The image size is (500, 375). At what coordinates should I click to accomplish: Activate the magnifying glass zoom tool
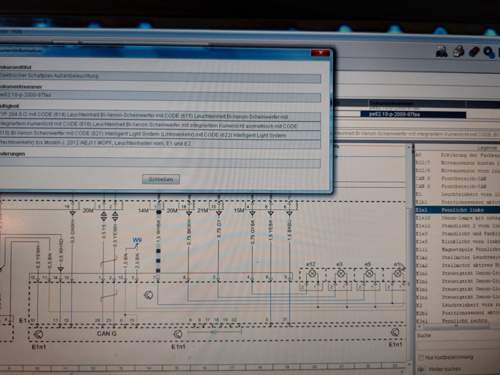point(489,52)
